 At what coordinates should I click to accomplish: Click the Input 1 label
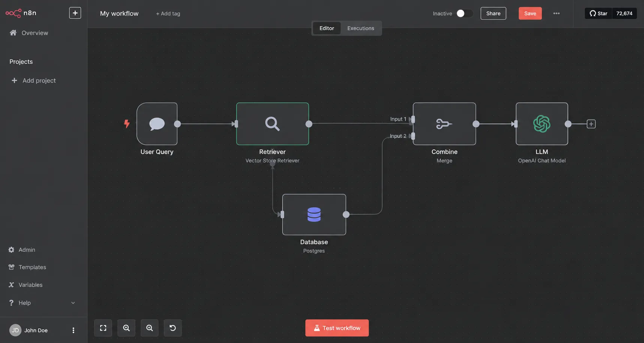coord(398,119)
